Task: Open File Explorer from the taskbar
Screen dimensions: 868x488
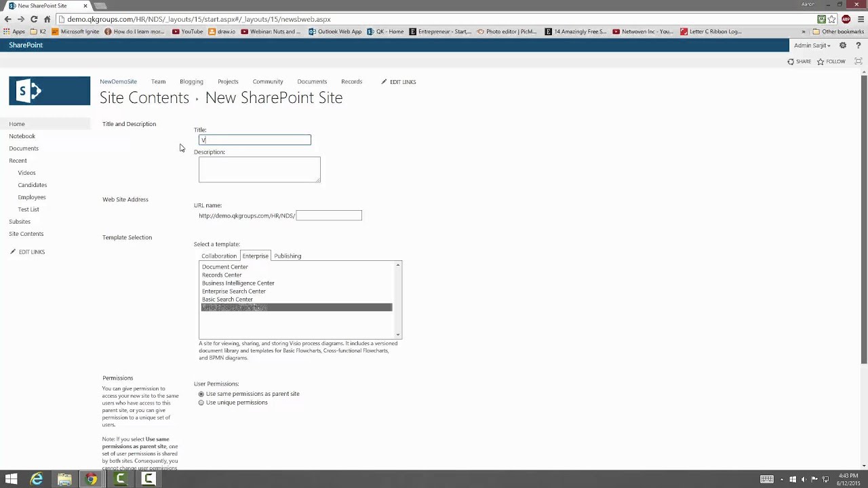Action: (x=64, y=479)
